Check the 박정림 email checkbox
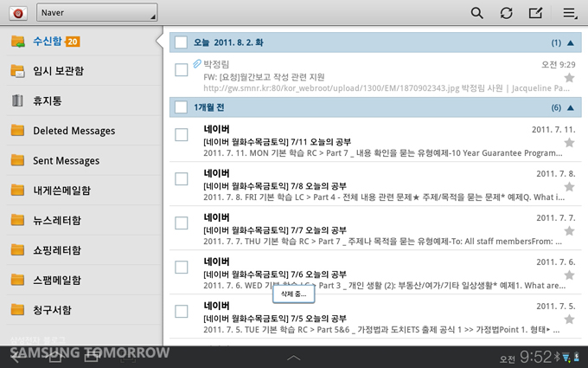Image resolution: width=588 pixels, height=368 pixels. pos(181,70)
